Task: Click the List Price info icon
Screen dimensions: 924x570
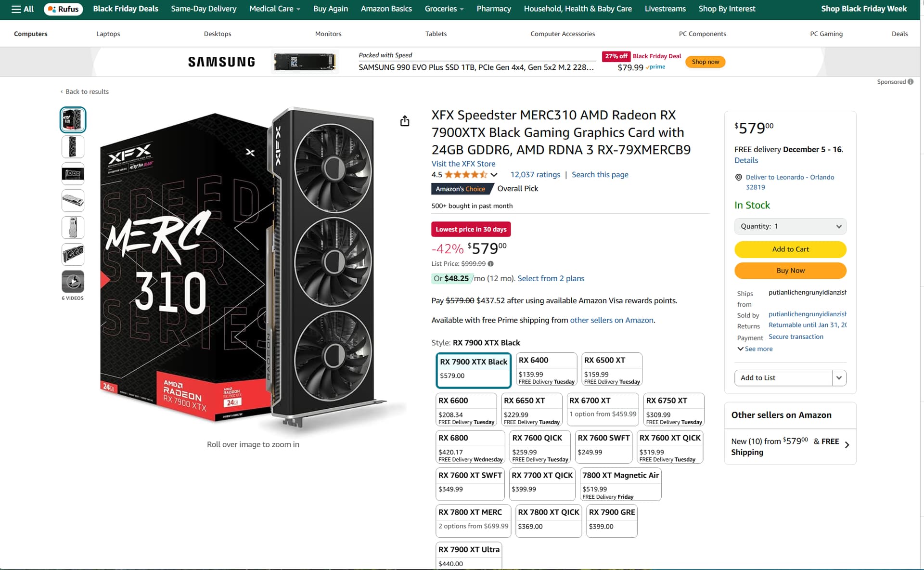Action: (x=490, y=264)
